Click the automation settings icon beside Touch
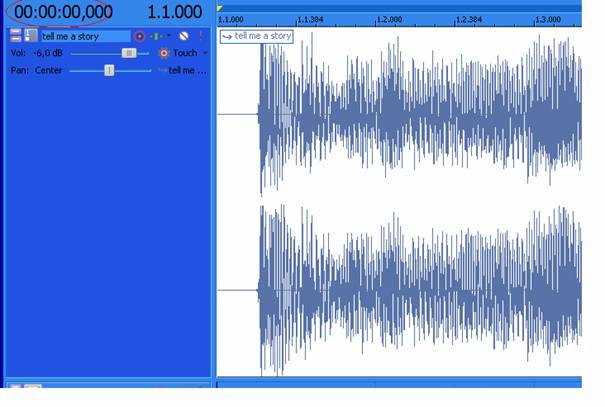 pos(164,53)
